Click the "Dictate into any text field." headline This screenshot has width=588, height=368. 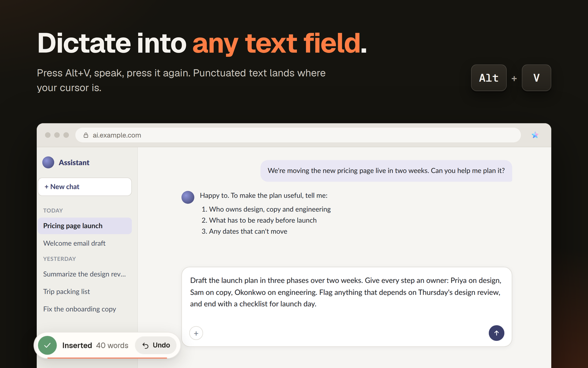202,43
